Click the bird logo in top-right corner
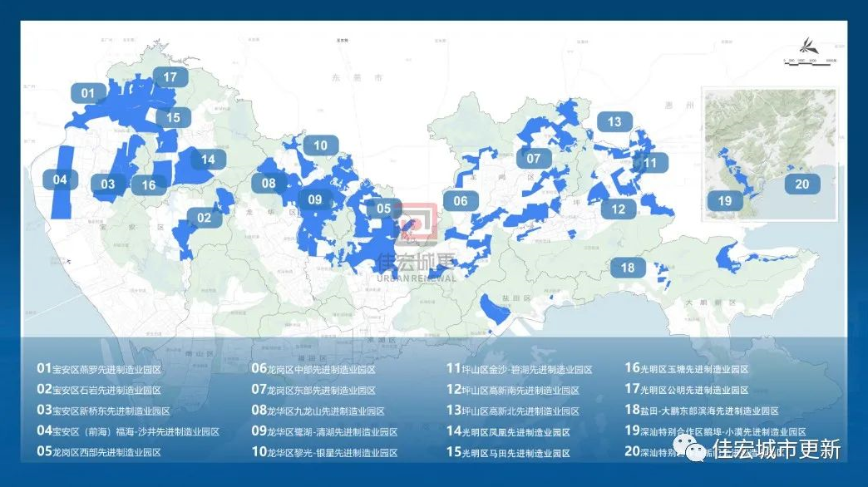This screenshot has width=868, height=487. [809, 43]
